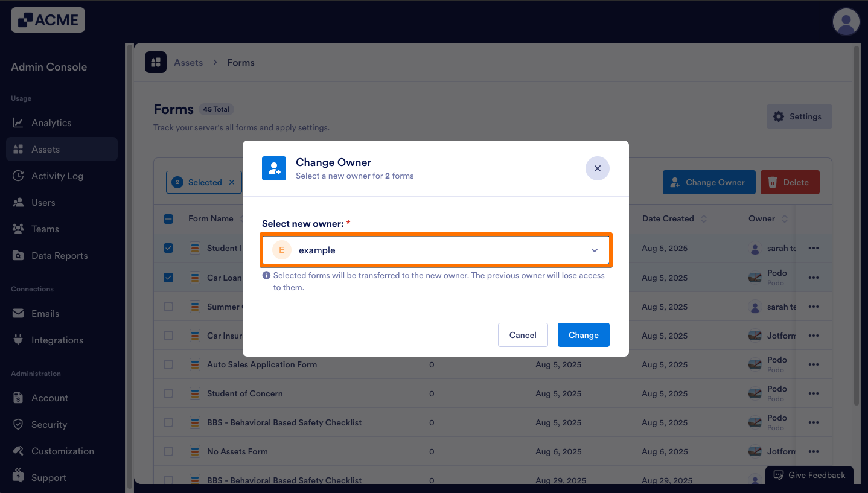Viewport: 868px width, 493px height.
Task: Switch to the Account administration page
Action: (49, 398)
